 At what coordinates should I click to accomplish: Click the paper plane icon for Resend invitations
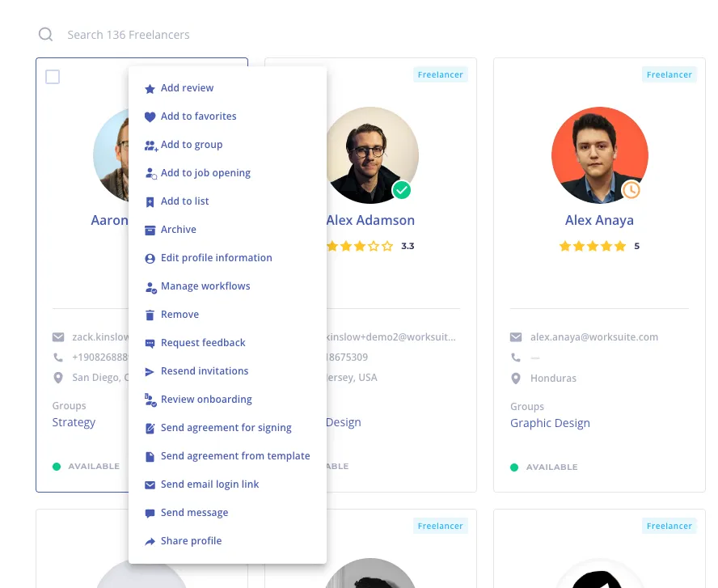tap(150, 372)
